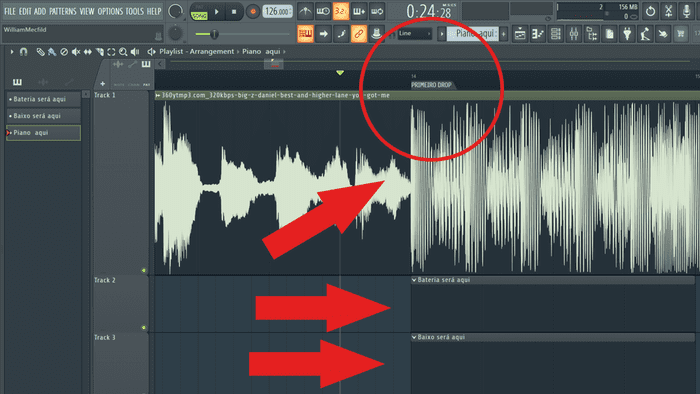This screenshot has width=700, height=394.
Task: Toggle the record button
Action: pos(253,12)
